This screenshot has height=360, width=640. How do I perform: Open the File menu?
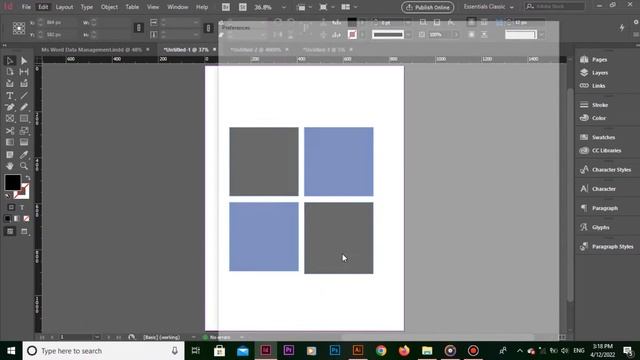[x=26, y=7]
